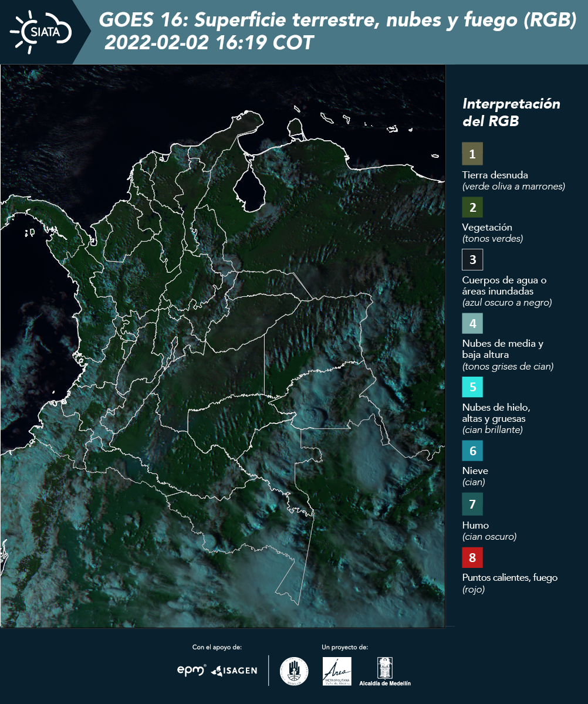Click '(rojo)' description text
This screenshot has width=588, height=704.
474,590
